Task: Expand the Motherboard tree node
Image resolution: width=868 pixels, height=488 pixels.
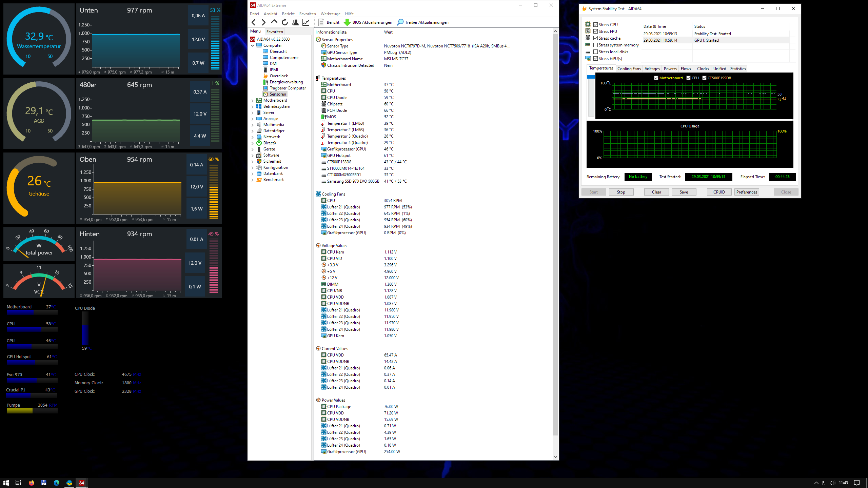Action: pyautogui.click(x=253, y=101)
